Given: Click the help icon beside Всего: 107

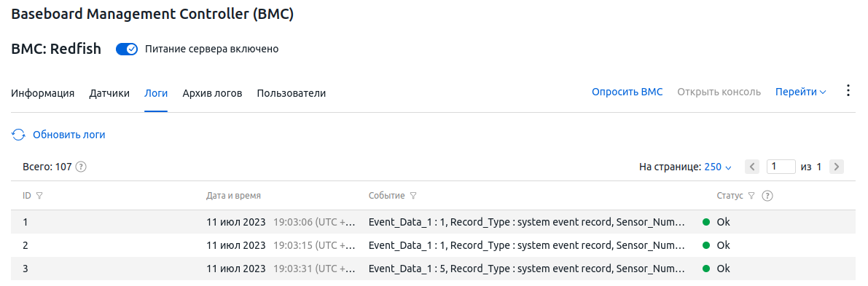Looking at the screenshot, I should (x=81, y=167).
